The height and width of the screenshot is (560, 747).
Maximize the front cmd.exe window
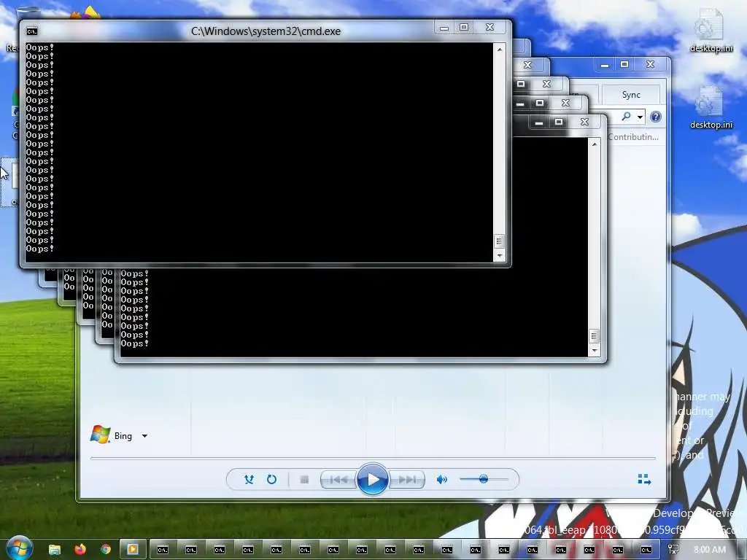(463, 28)
